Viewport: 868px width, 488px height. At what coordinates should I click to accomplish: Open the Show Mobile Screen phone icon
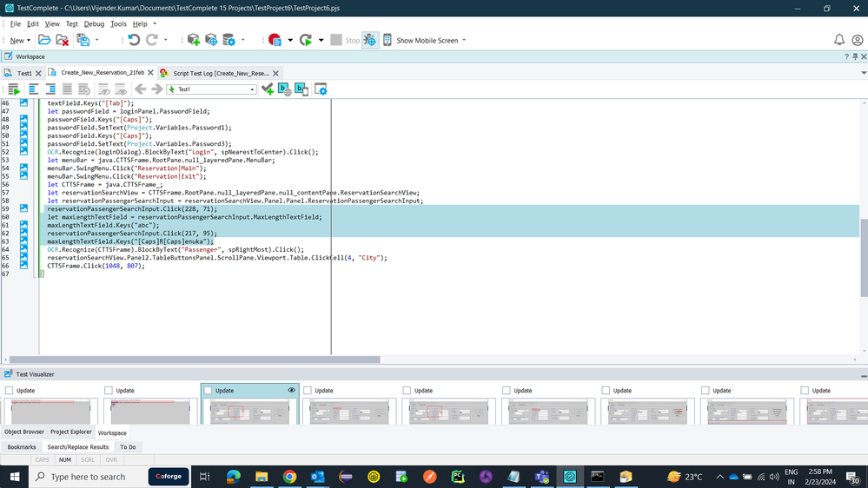click(388, 40)
